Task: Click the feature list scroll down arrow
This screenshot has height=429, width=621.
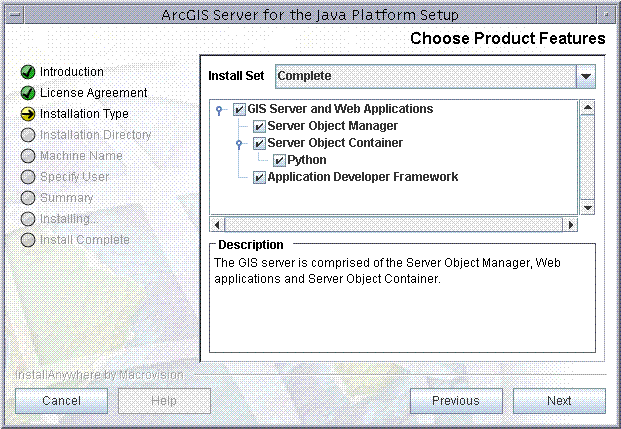Action: pos(587,208)
